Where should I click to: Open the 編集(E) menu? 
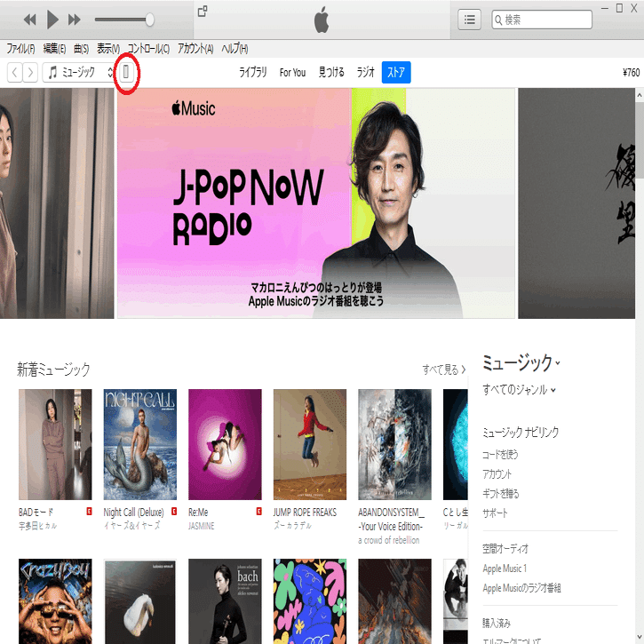click(x=54, y=49)
